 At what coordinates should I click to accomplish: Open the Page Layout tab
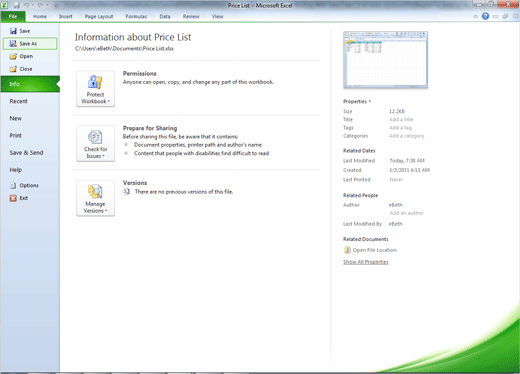pos(99,16)
